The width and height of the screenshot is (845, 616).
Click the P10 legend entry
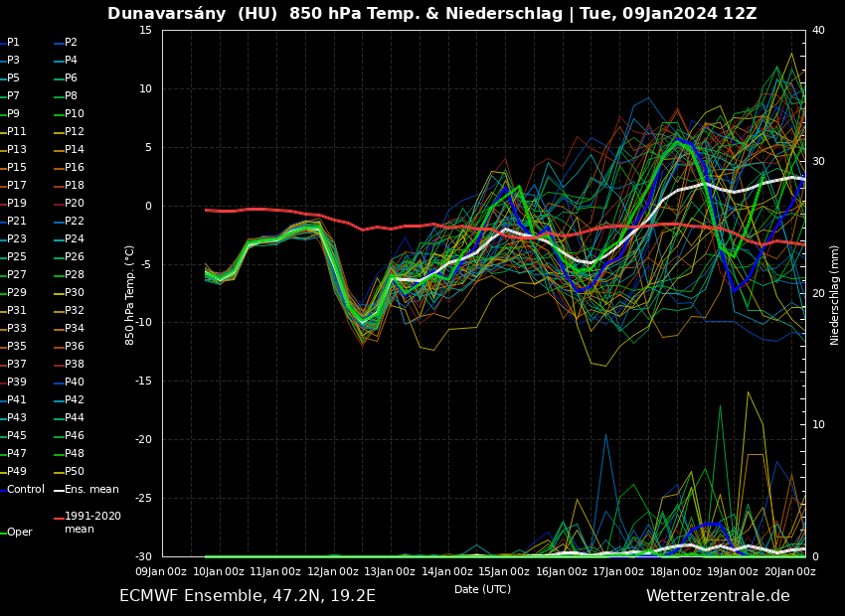[x=75, y=114]
